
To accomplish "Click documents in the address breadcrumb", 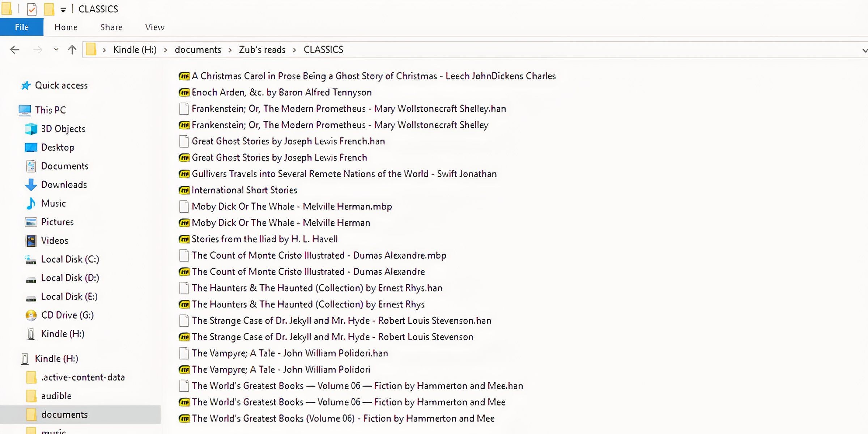I will (x=198, y=50).
